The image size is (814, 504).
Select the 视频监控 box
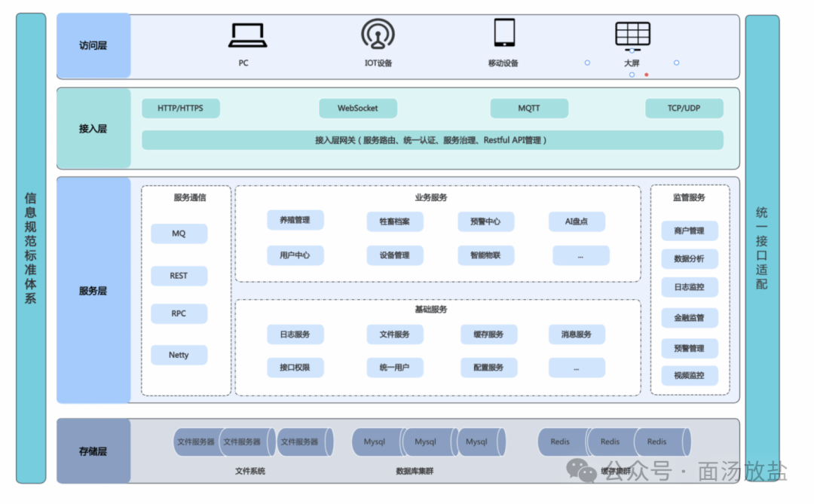tap(690, 376)
